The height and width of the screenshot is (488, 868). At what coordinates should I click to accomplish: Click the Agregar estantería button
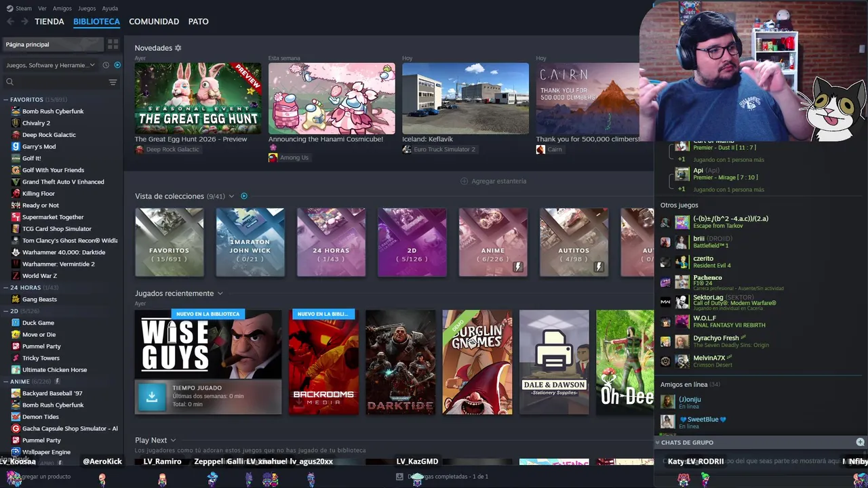pyautogui.click(x=494, y=181)
